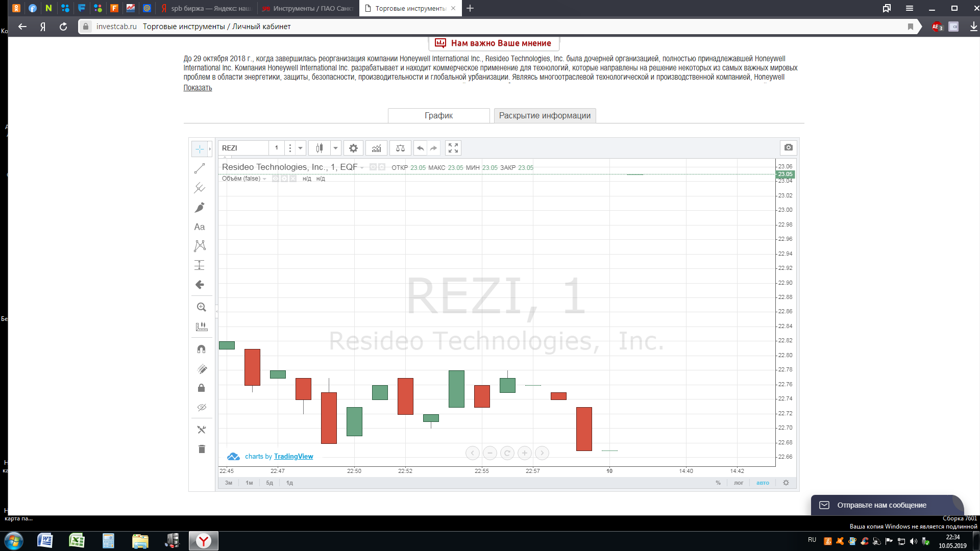Click the Показать link
980x551 pixels.
pos(198,88)
